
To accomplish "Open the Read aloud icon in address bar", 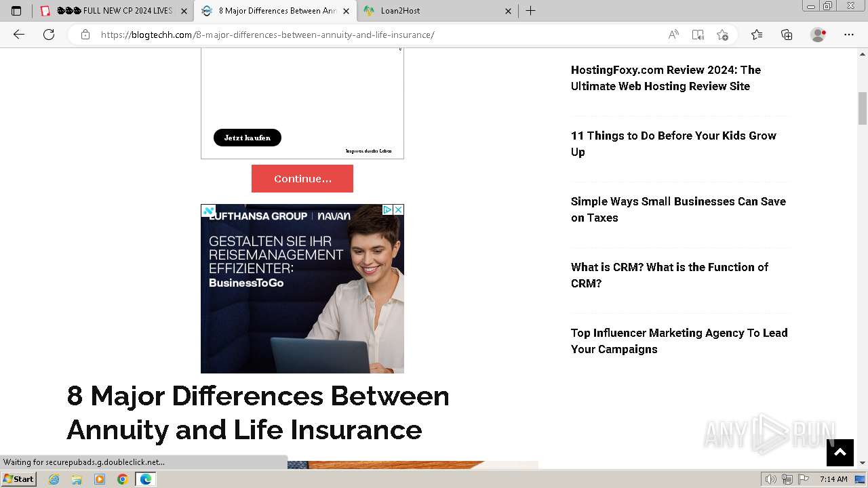I will coord(673,35).
